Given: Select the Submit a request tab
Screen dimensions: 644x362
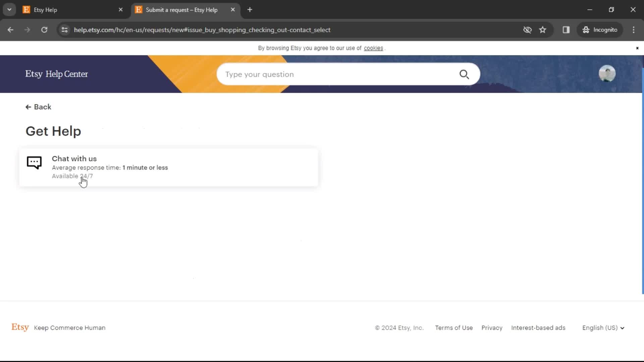Looking at the screenshot, I should click(185, 10).
